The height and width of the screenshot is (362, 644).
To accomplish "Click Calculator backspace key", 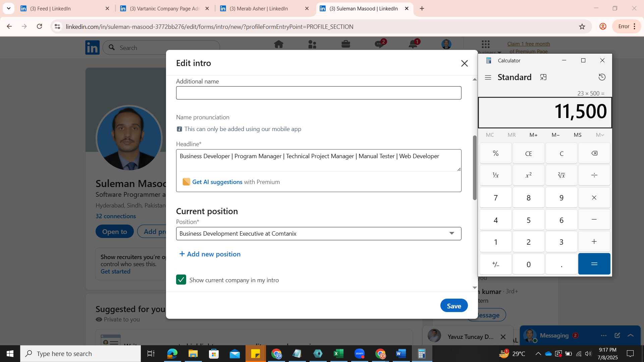I will click(594, 153).
